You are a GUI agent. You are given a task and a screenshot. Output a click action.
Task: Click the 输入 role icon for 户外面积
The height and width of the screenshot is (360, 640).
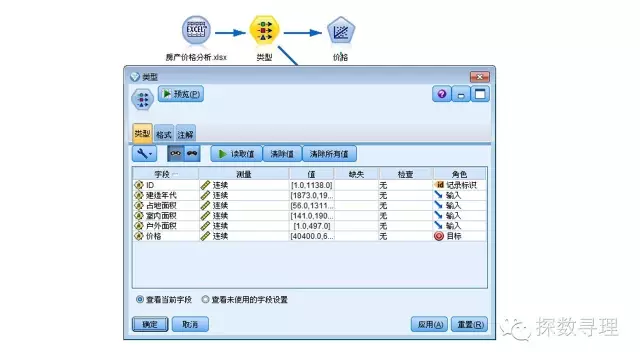pyautogui.click(x=438, y=226)
